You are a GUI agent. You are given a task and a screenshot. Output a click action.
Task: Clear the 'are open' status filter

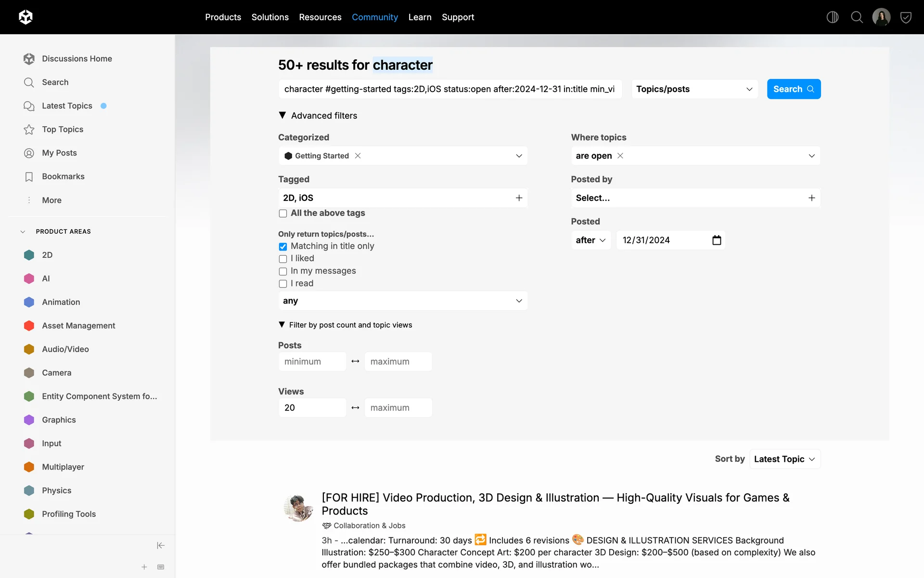[620, 156]
